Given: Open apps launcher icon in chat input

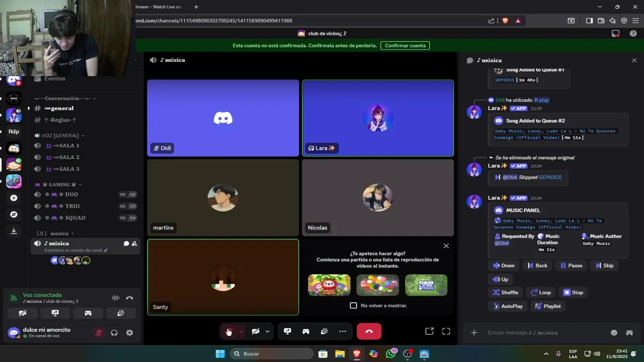Looking at the screenshot, I should tap(629, 332).
